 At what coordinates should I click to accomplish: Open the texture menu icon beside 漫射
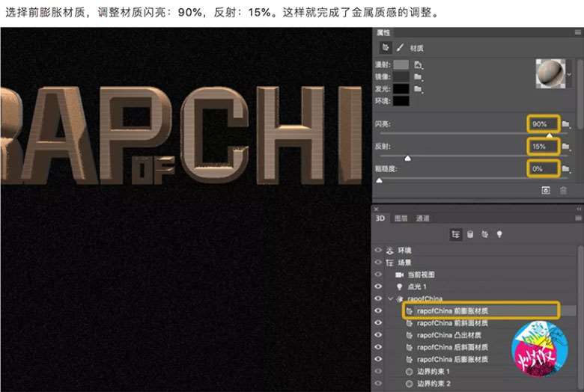pyautogui.click(x=419, y=65)
